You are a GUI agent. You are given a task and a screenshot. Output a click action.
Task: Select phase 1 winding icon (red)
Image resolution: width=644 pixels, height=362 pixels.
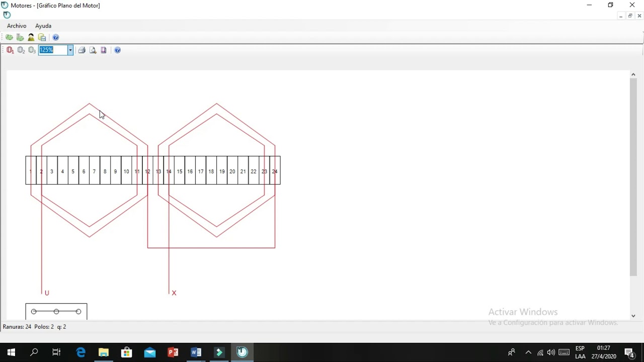[10, 50]
